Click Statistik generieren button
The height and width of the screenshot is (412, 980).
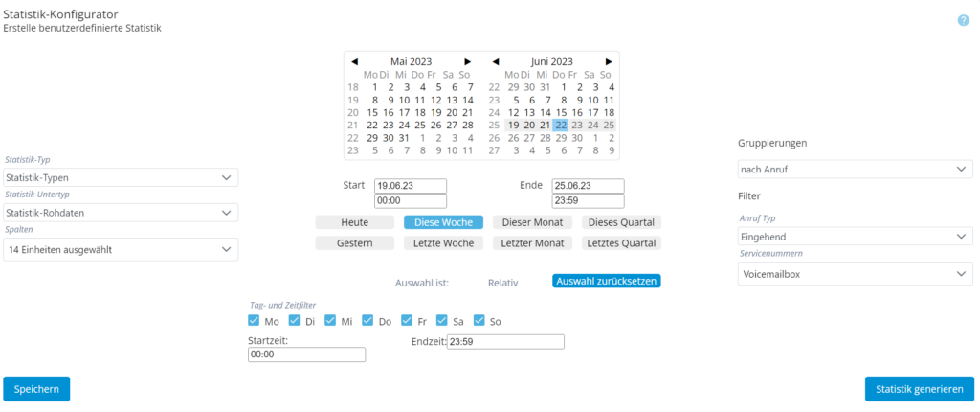coord(919,388)
